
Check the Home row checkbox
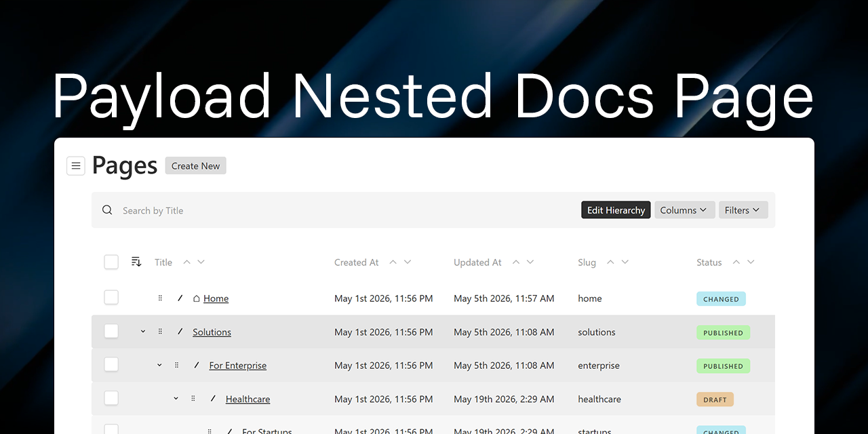click(x=111, y=298)
